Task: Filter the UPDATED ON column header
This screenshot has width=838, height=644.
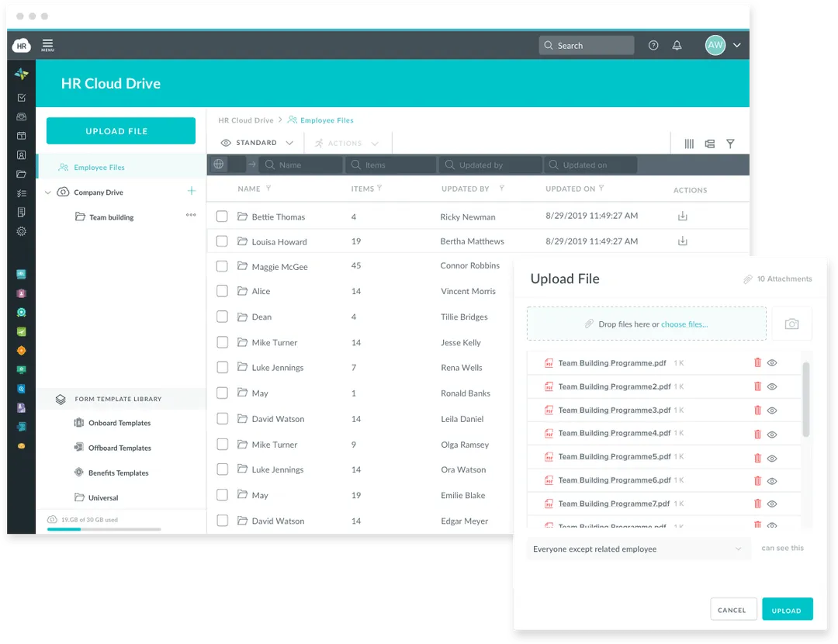Action: pyautogui.click(x=601, y=188)
